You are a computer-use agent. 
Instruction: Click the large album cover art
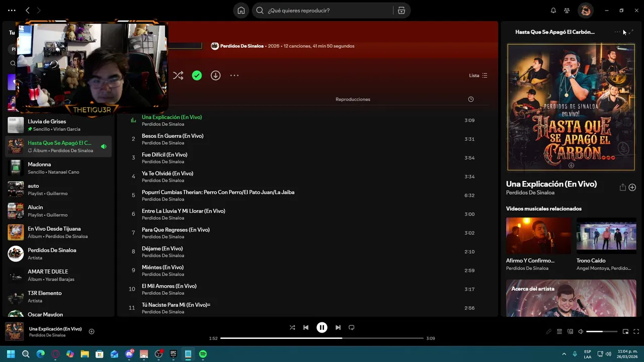(571, 107)
